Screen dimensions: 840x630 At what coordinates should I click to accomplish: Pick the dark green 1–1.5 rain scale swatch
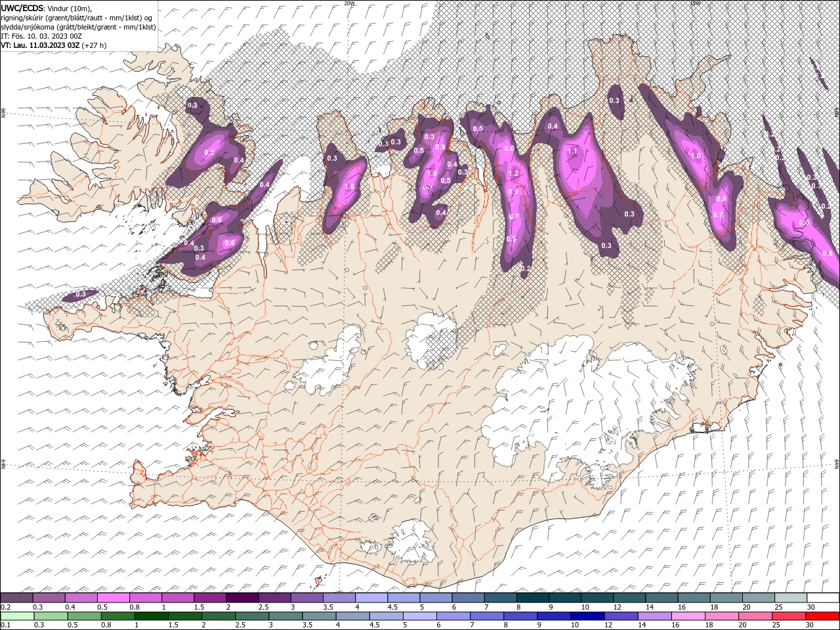[x=152, y=616]
